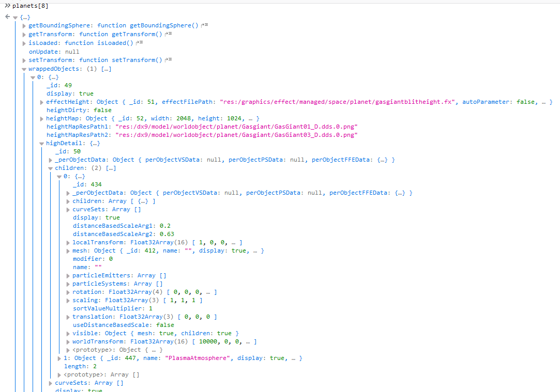Collapse child 0 with _id 434

(59, 177)
